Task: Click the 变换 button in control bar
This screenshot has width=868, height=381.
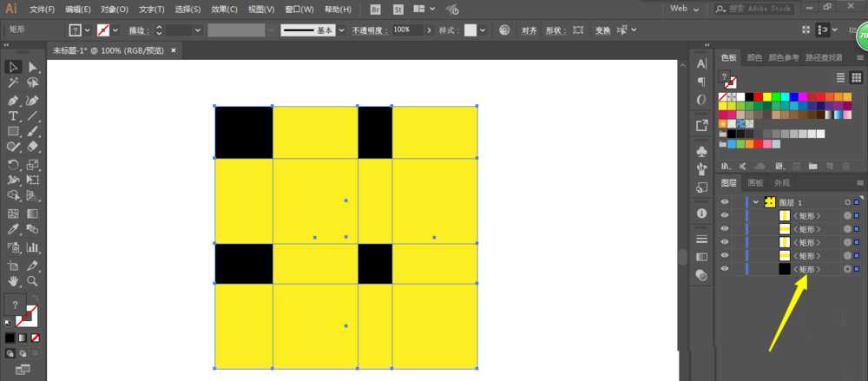Action: (x=602, y=30)
